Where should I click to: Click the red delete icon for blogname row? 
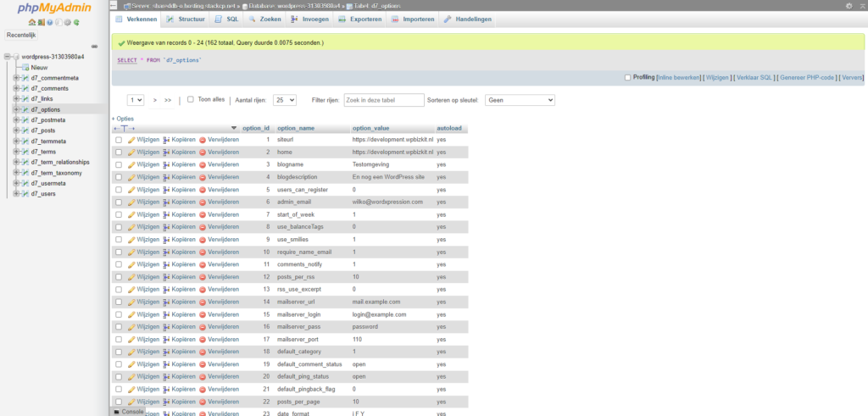point(203,165)
